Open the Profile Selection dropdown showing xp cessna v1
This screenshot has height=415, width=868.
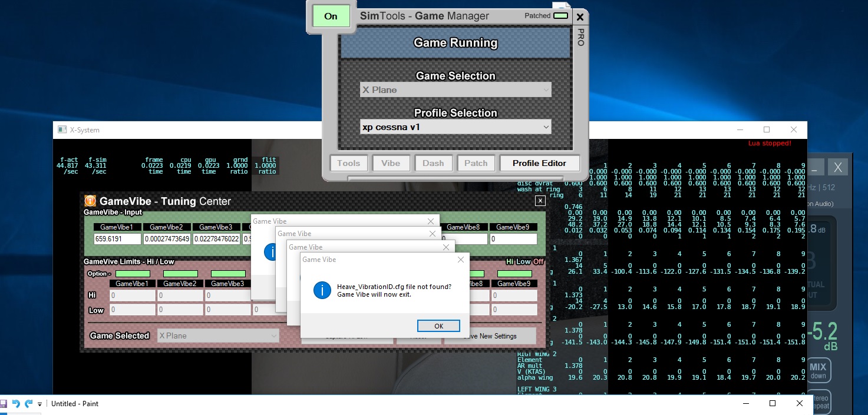tap(456, 127)
